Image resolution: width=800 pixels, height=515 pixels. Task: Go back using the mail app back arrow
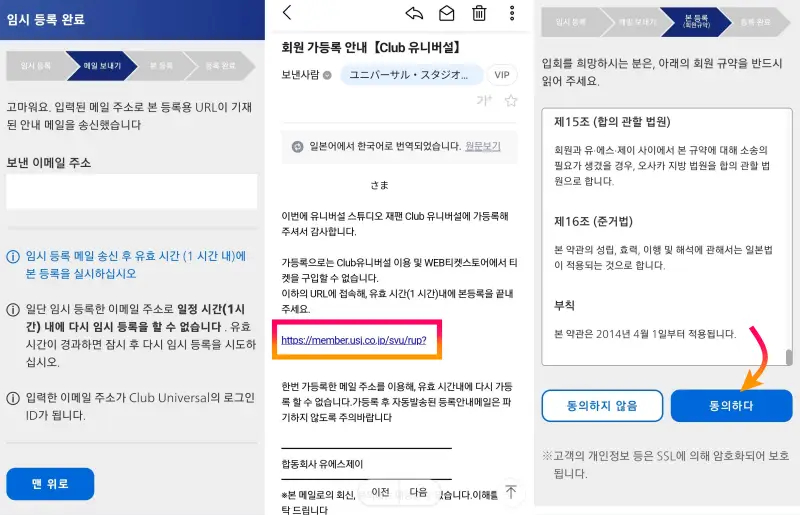click(x=287, y=13)
